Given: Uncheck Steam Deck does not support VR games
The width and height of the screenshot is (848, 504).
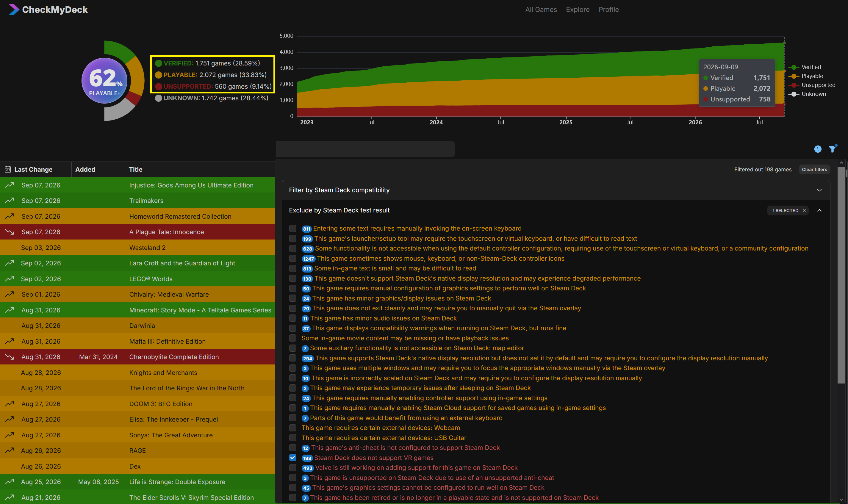Looking at the screenshot, I should tap(293, 458).
